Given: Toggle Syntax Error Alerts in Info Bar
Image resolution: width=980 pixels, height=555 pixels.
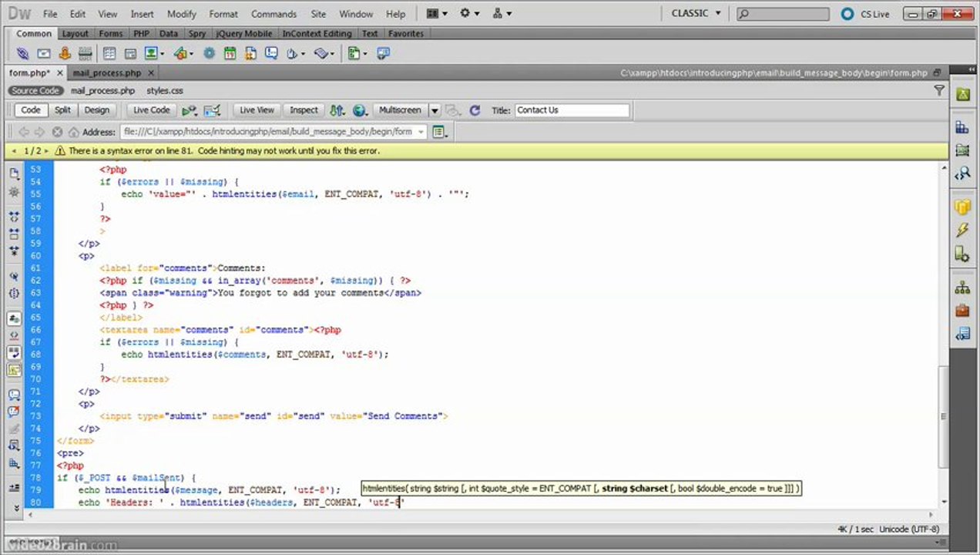Looking at the screenshot, I should pyautogui.click(x=14, y=369).
